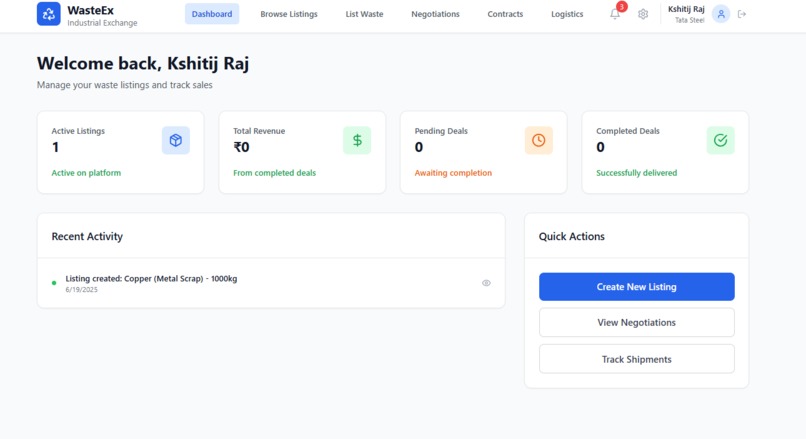Click the Pending Deals clock icon

point(539,140)
